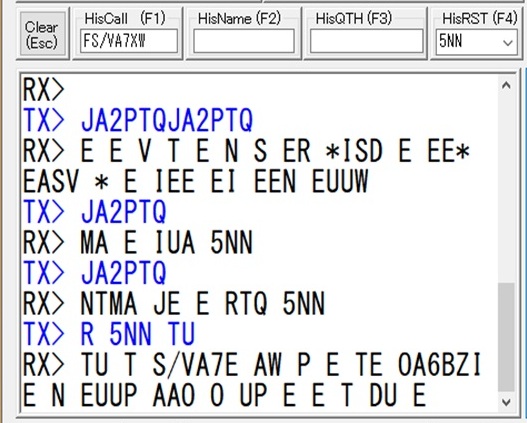Viewport: 527px width, 423px height.
Task: Click the received text "EUUW"
Action: pyautogui.click(x=340, y=181)
